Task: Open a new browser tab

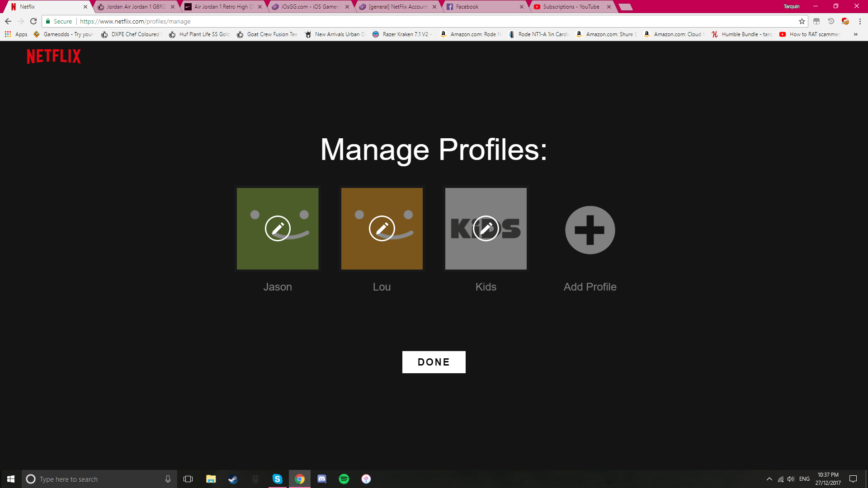Action: pos(625,7)
